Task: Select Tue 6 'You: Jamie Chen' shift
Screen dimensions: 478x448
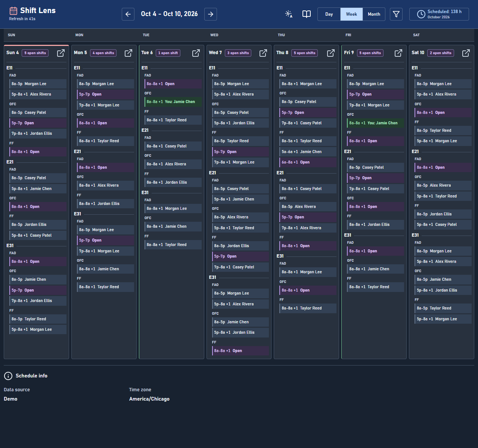Action: pyautogui.click(x=173, y=102)
